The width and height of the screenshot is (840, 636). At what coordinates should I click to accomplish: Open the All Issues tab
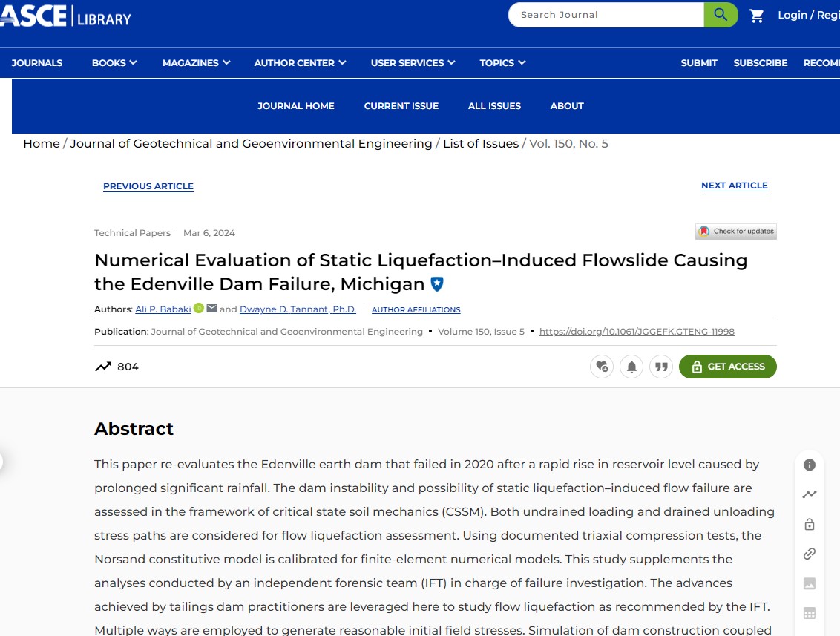point(494,106)
